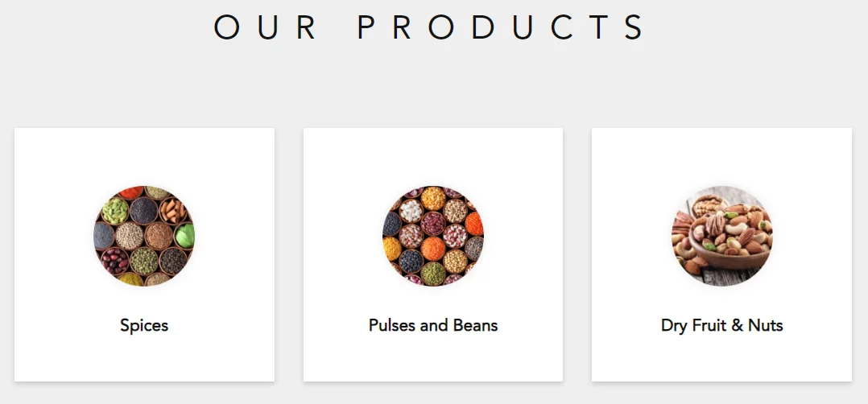Open the Pulses and Beans circular image
This screenshot has height=404, width=868.
click(432, 236)
